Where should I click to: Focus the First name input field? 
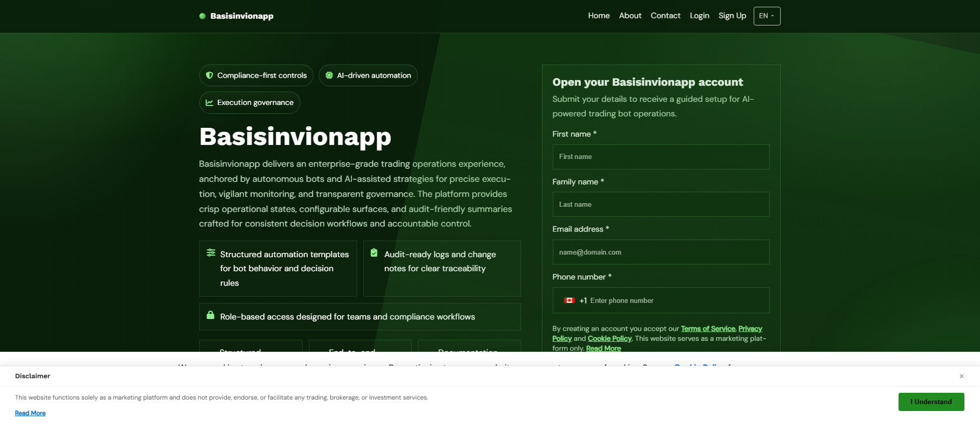point(661,157)
